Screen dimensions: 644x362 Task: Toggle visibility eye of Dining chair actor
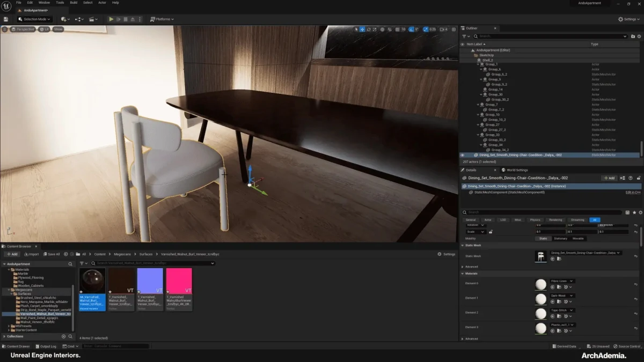coord(462,155)
